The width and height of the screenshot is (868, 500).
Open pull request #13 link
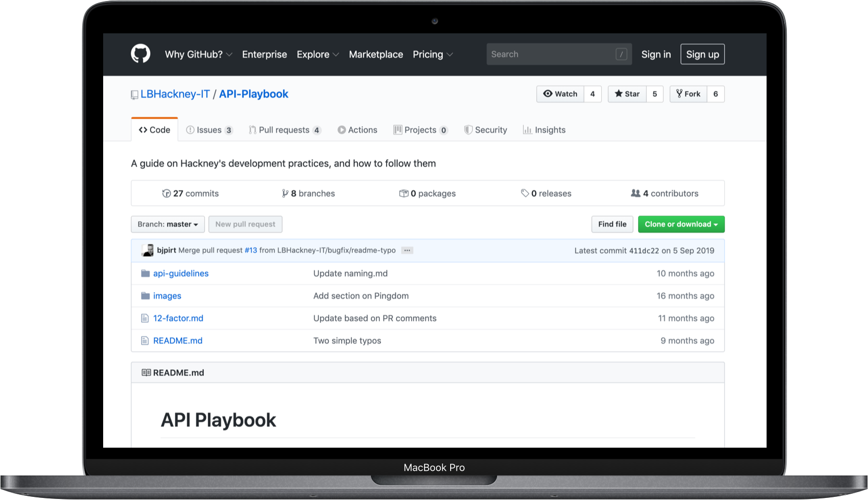coord(251,251)
